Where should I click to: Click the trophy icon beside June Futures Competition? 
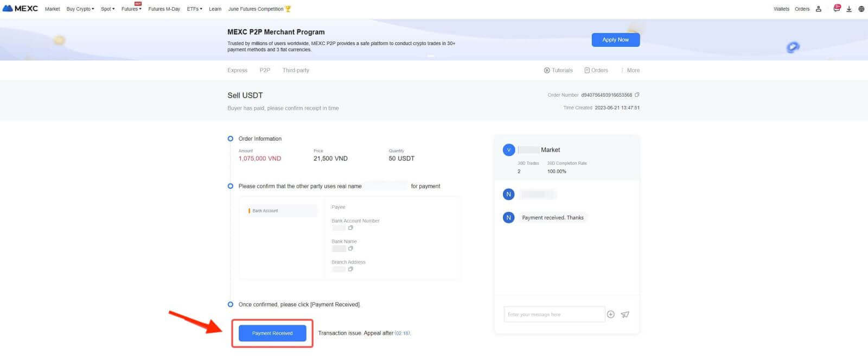(288, 9)
